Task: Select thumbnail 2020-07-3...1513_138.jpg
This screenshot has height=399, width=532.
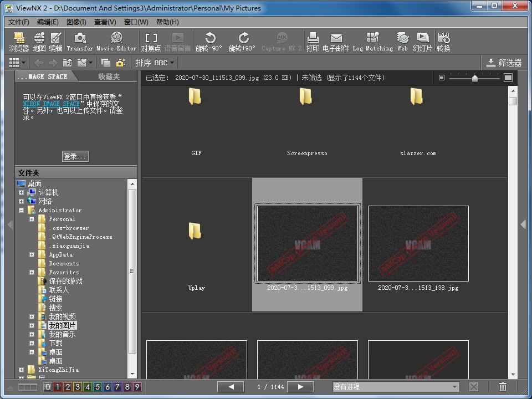Action: point(418,244)
